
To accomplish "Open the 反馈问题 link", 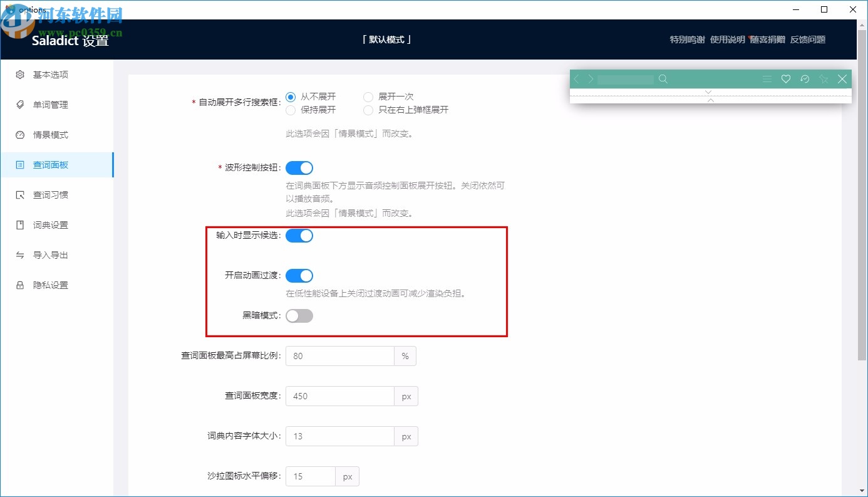I will click(x=808, y=39).
